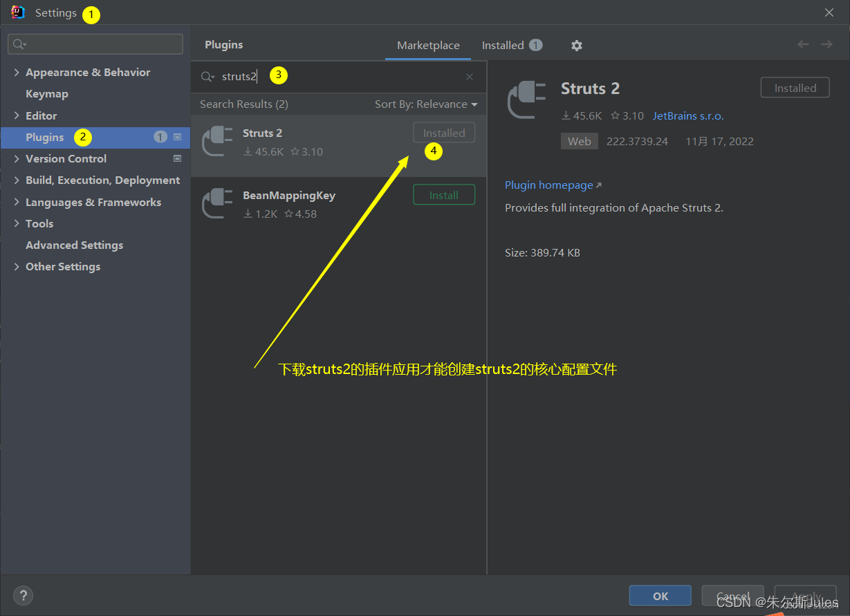Click the external link arrow after Plugin homepage
The height and width of the screenshot is (616, 850).
(599, 185)
